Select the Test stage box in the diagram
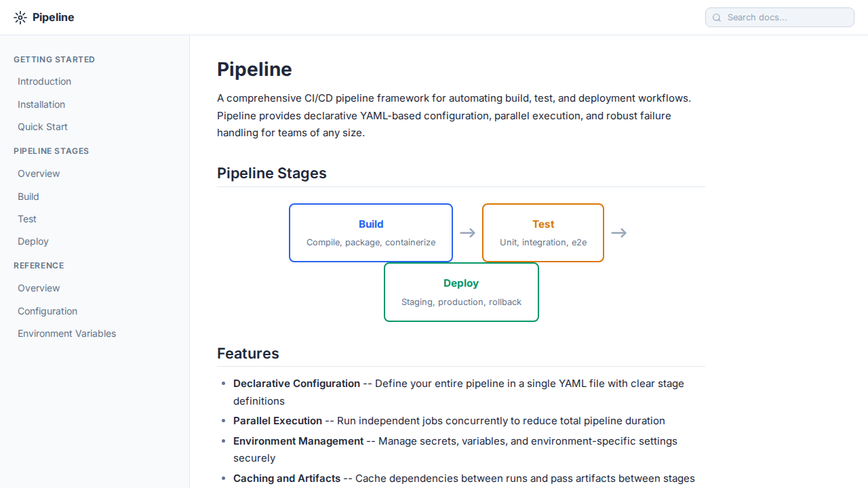868x488 pixels. point(542,232)
